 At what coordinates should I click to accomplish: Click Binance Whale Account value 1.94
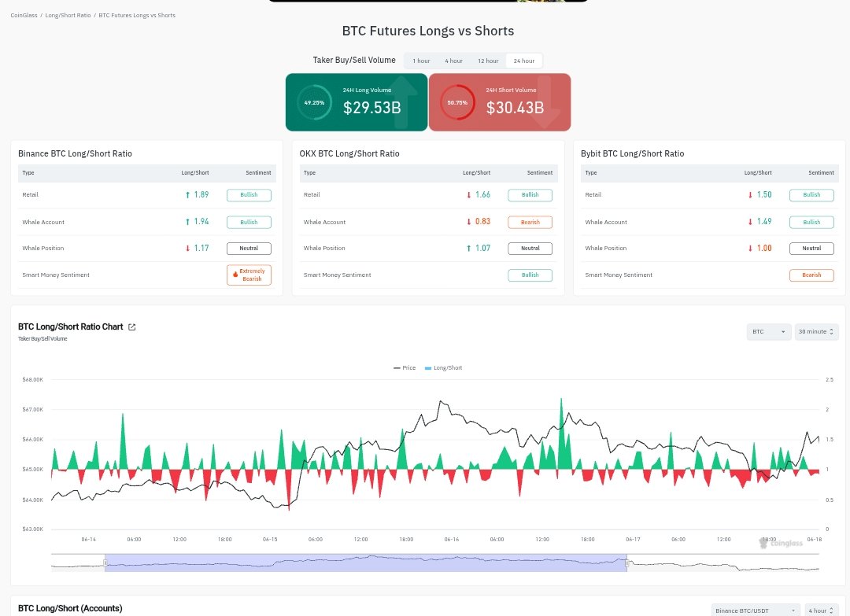[201, 222]
